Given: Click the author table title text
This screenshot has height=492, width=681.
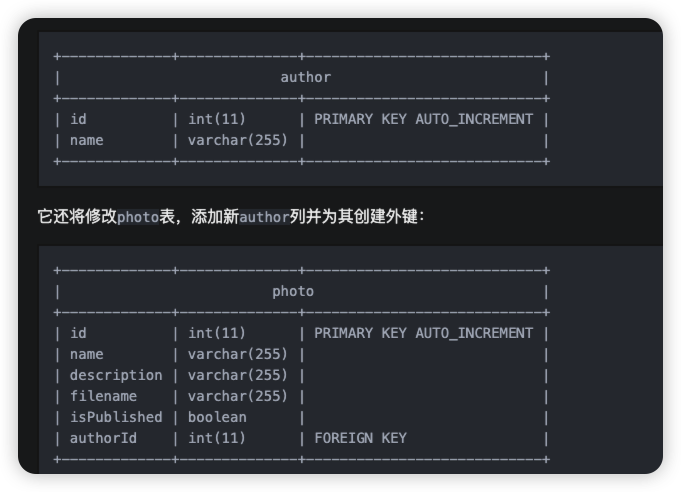Looking at the screenshot, I should (305, 77).
